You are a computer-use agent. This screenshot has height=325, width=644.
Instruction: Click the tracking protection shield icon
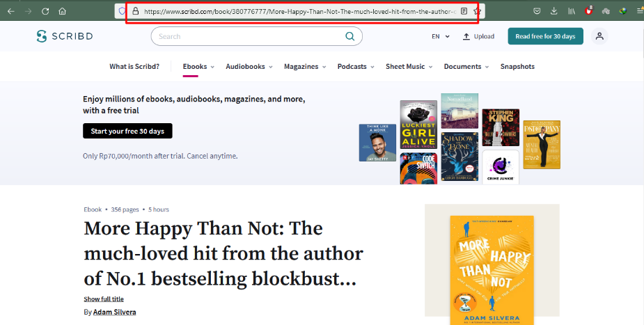pos(122,12)
